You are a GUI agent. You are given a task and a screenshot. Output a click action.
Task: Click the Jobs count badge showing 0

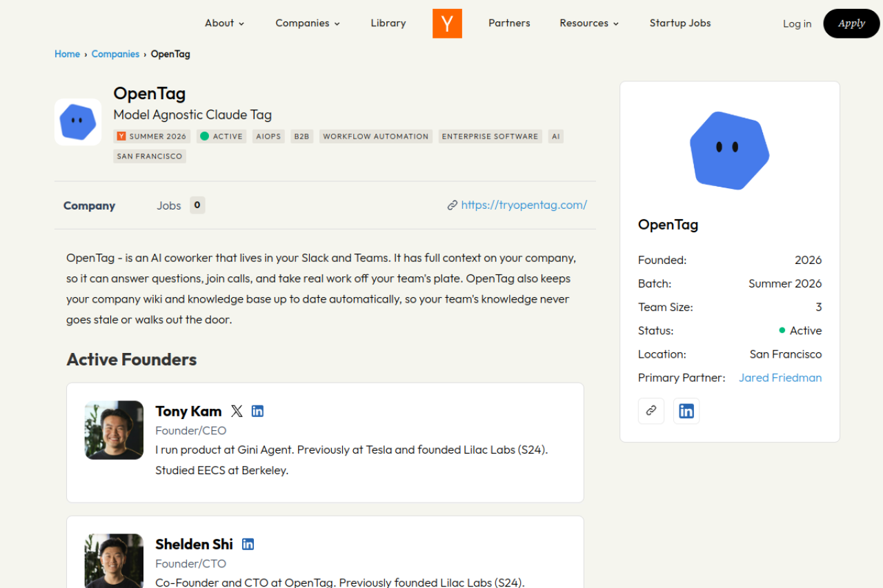(197, 205)
